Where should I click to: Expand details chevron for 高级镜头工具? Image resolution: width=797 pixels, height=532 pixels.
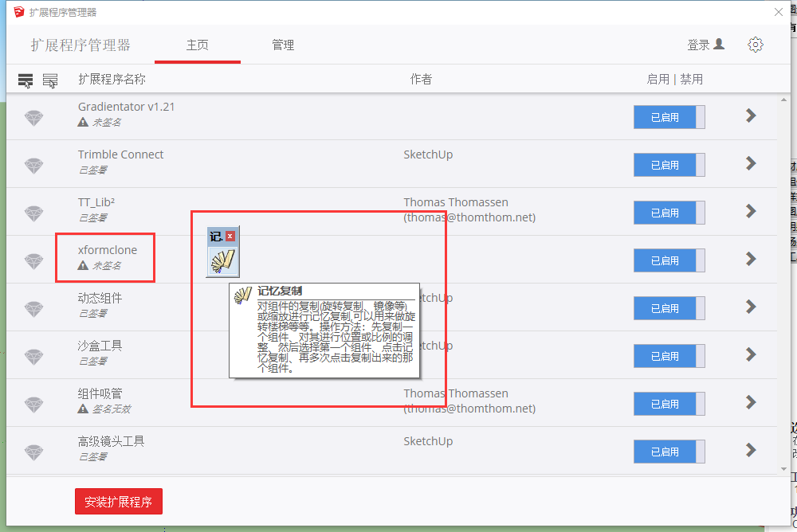point(751,450)
